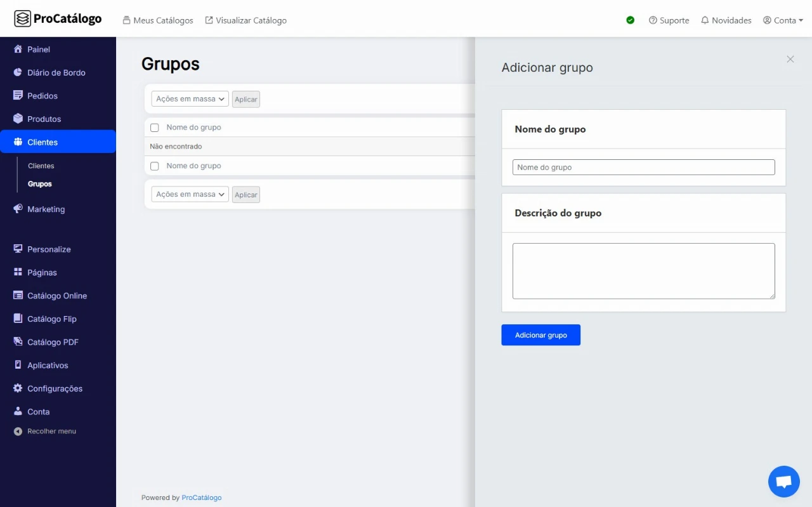Open Diário de Bordo chart icon
Image resolution: width=812 pixels, height=507 pixels.
pos(18,72)
